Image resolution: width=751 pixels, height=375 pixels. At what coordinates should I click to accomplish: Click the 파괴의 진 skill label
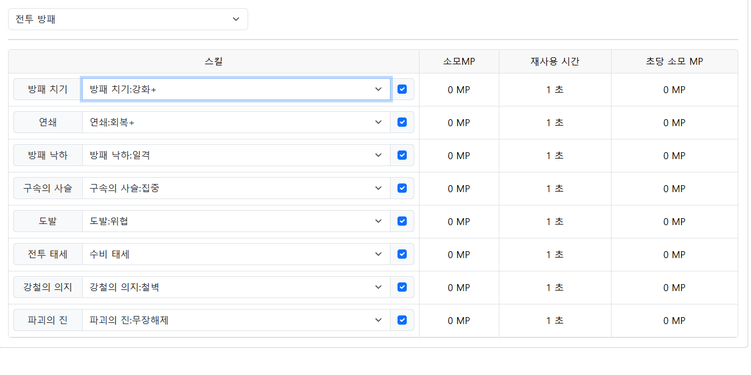(x=48, y=320)
